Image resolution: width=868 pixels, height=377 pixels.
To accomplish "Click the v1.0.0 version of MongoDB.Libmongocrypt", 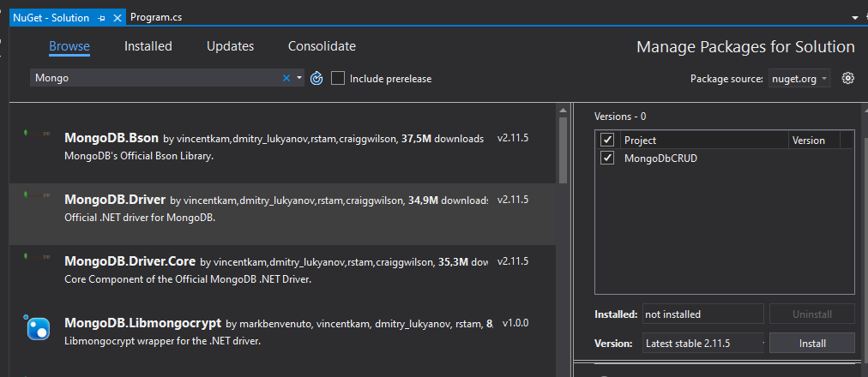I will (515, 322).
